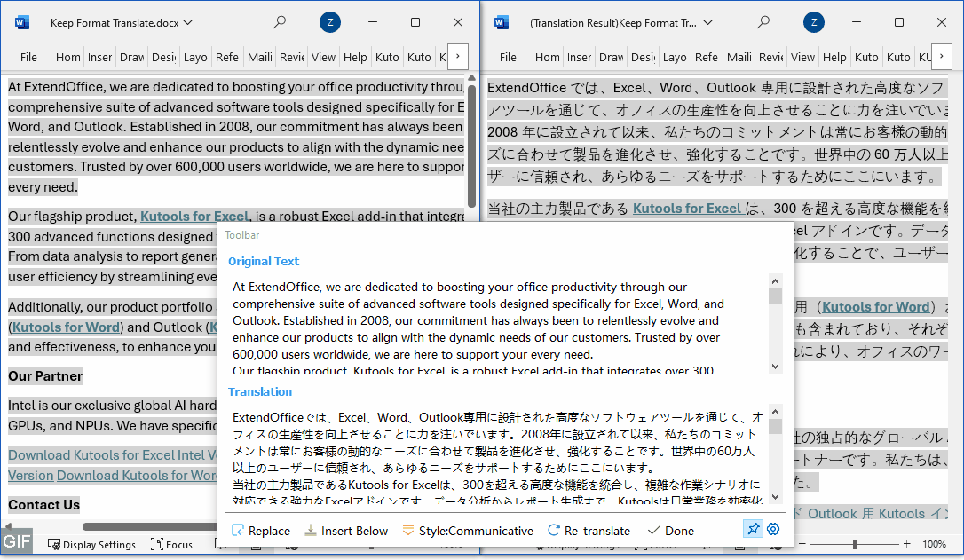Show more ribbon tabs in left window
The image size is (964, 560).
point(457,57)
